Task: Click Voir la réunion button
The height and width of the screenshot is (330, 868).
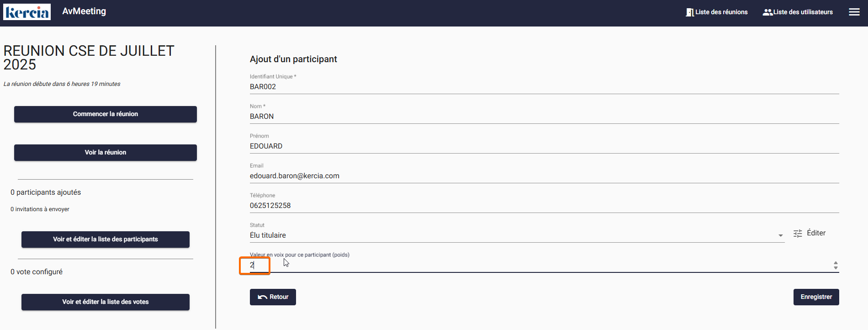Action: point(106,153)
